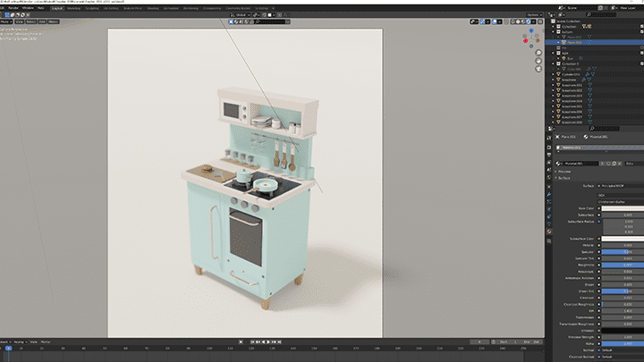
Task: Open the object interaction Mode dropdown
Action: pos(6,21)
